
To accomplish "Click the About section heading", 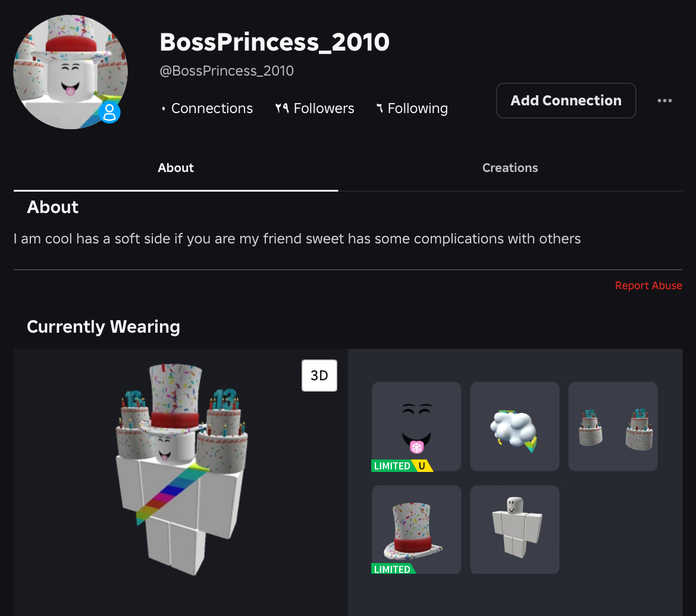I will coord(52,207).
